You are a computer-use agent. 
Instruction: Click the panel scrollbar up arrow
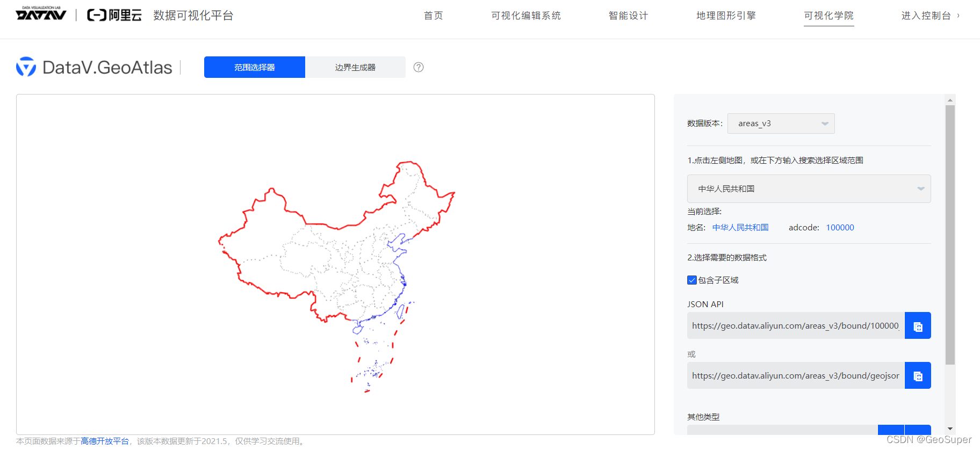[950, 100]
